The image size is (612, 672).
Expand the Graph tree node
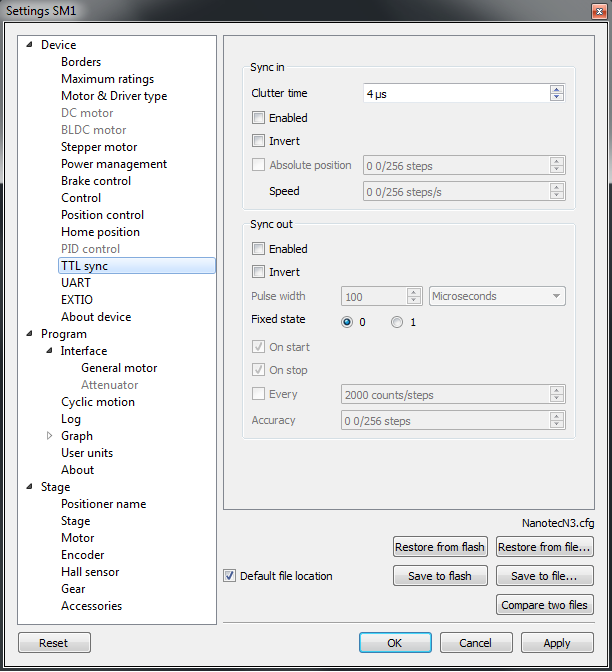(x=49, y=436)
